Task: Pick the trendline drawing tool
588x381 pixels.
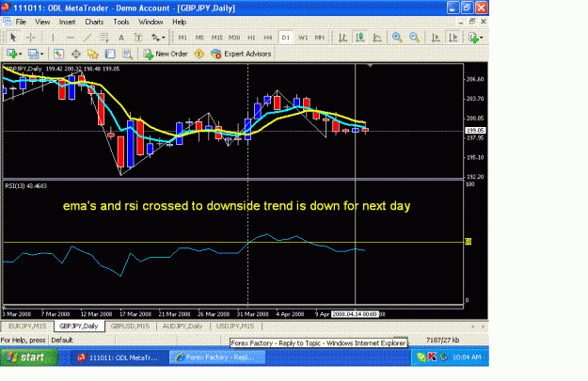Action: (87, 37)
